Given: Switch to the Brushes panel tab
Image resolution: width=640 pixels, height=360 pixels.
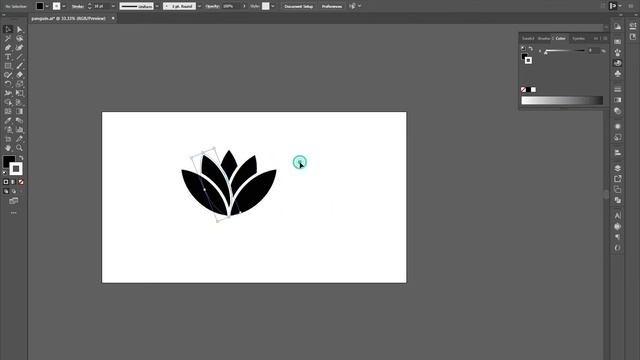Looking at the screenshot, I should [x=543, y=38].
